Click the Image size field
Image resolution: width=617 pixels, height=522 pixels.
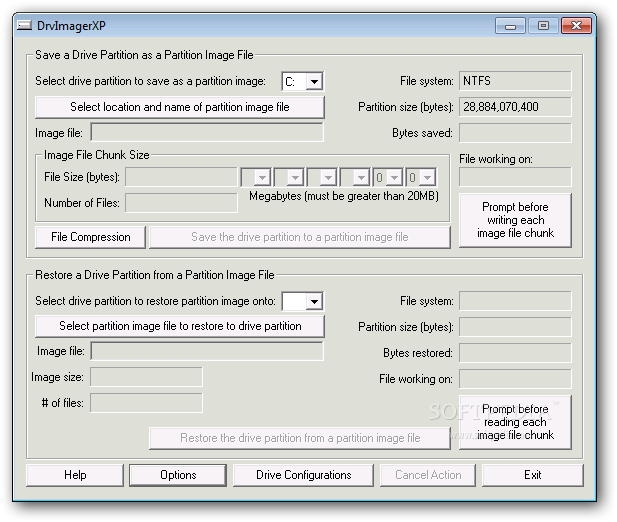point(146,377)
